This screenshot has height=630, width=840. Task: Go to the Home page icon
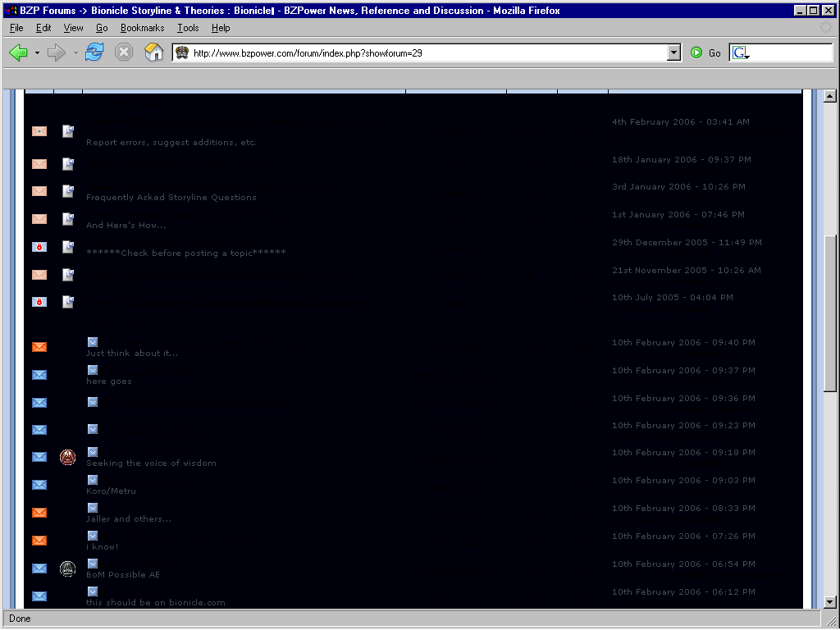point(153,52)
